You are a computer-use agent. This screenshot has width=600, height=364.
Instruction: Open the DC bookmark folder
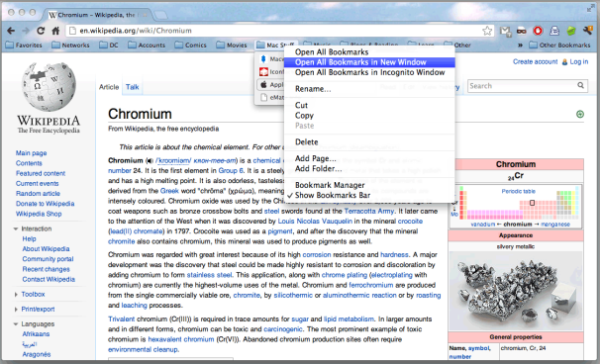point(109,45)
